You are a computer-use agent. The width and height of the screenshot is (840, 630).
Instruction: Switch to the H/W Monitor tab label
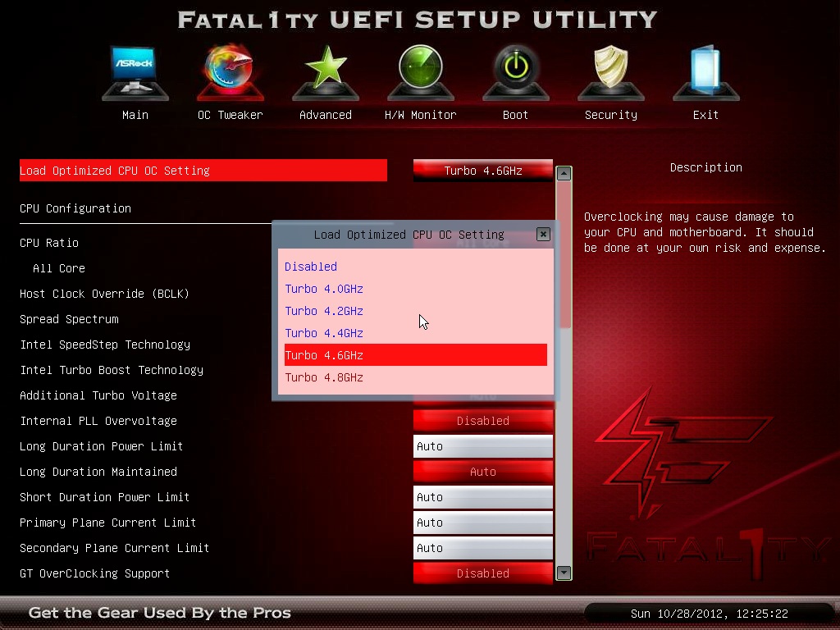(421, 115)
